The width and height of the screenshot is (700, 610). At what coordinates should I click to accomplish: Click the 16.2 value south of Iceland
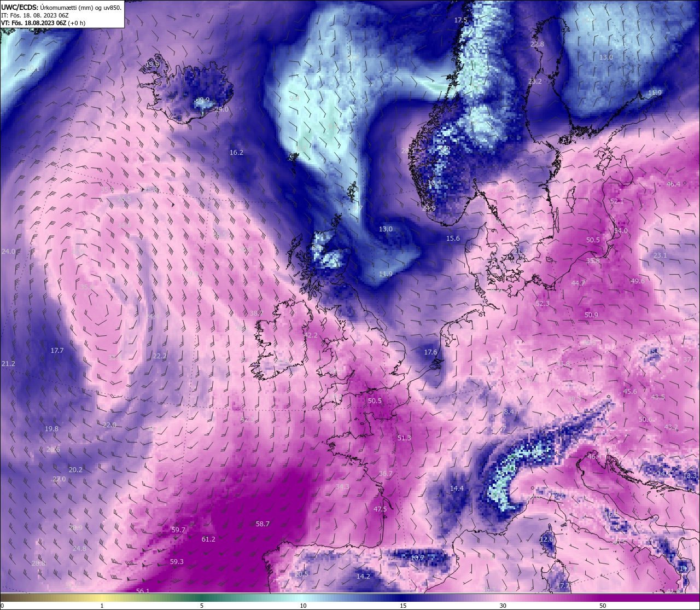236,153
